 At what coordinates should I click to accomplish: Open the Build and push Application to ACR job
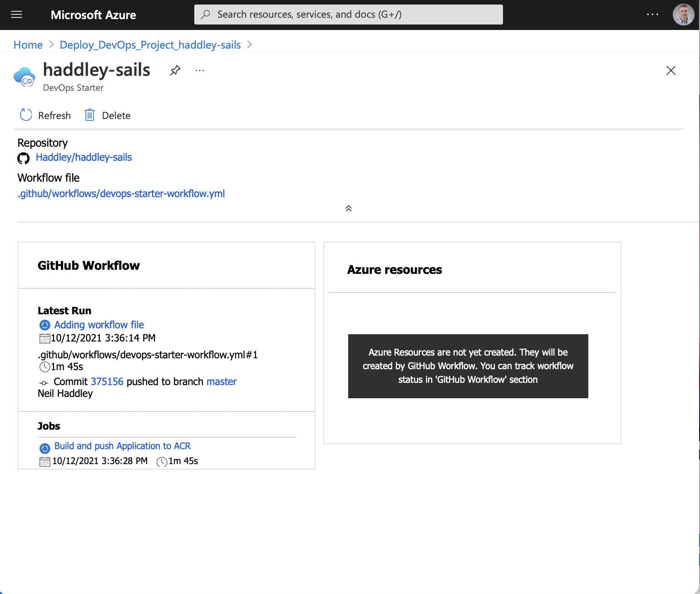[123, 446]
